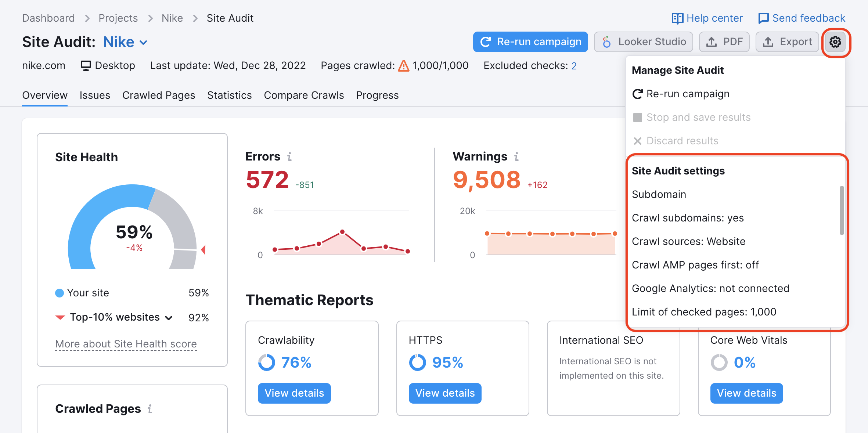
Task: Click the Top-10% websites red marker
Action: click(60, 317)
